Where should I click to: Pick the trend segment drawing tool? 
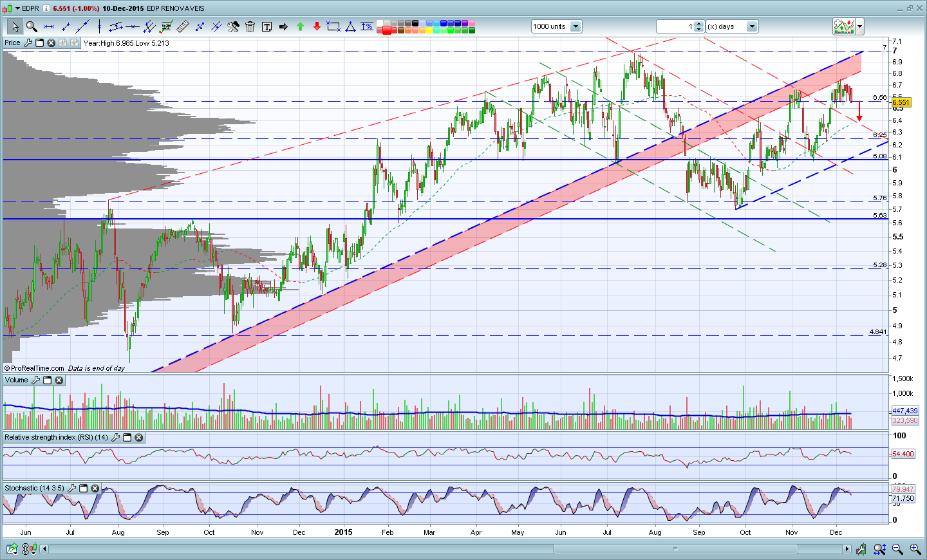pyautogui.click(x=65, y=26)
